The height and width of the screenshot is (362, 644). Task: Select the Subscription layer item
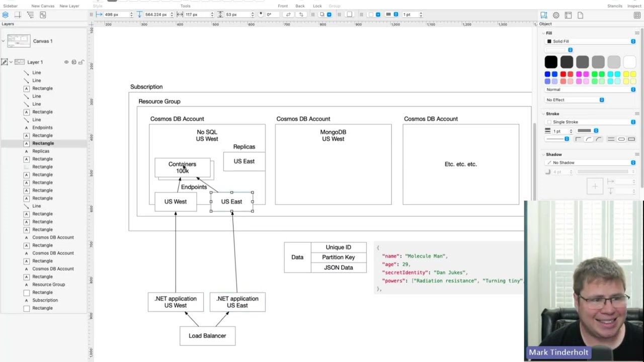point(45,300)
